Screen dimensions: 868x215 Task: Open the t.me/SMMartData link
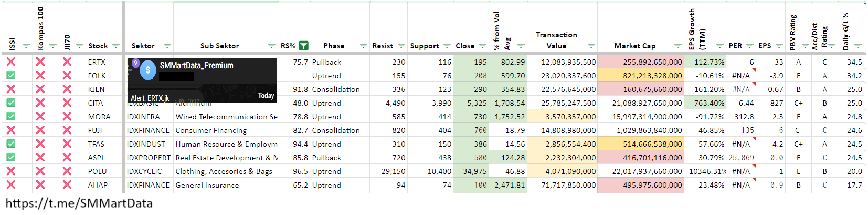tap(79, 203)
